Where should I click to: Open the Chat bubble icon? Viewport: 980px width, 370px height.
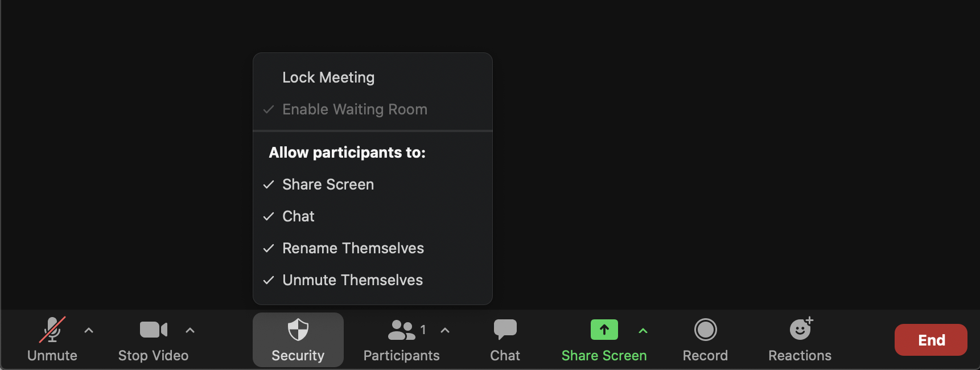[505, 330]
